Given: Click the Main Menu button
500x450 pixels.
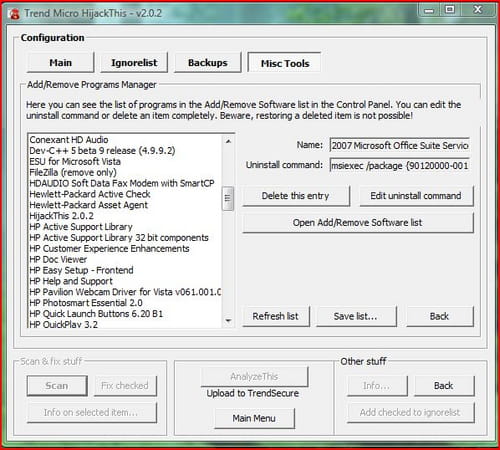Looking at the screenshot, I should pos(254,418).
